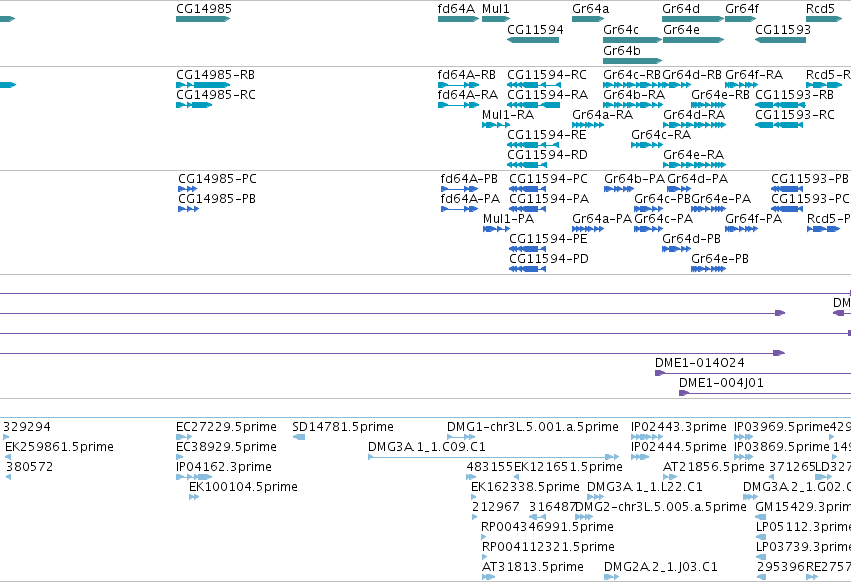Click protein CG11594-PD
Viewport: 851px width, 582px height.
coord(527,269)
